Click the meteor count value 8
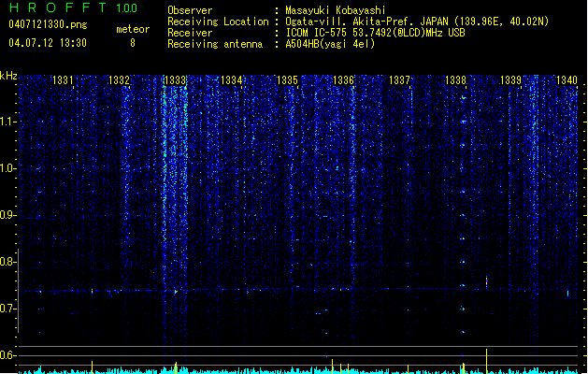Image resolution: width=588 pixels, height=374 pixels. 133,43
